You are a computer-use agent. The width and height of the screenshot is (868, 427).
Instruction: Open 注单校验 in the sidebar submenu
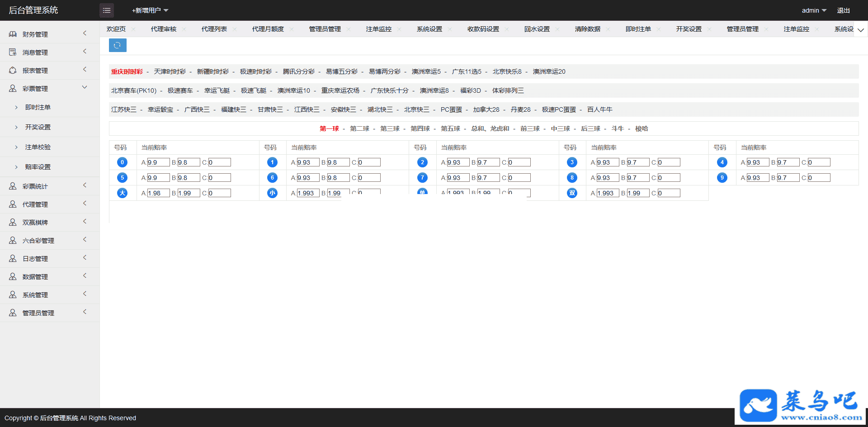click(38, 147)
